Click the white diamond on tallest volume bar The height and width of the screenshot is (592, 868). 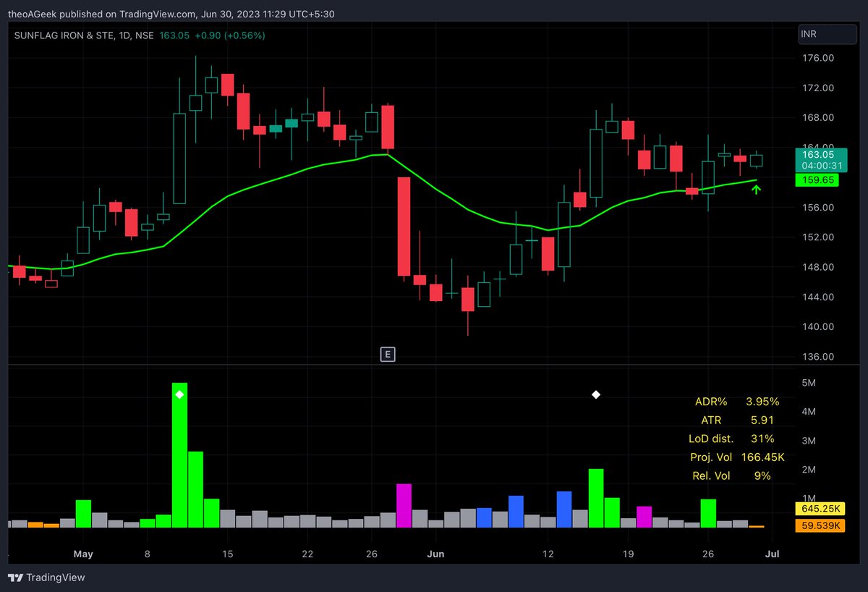coord(179,394)
